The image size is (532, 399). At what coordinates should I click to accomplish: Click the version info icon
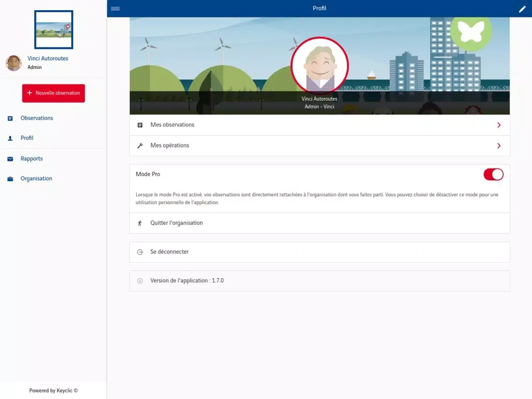click(x=140, y=281)
